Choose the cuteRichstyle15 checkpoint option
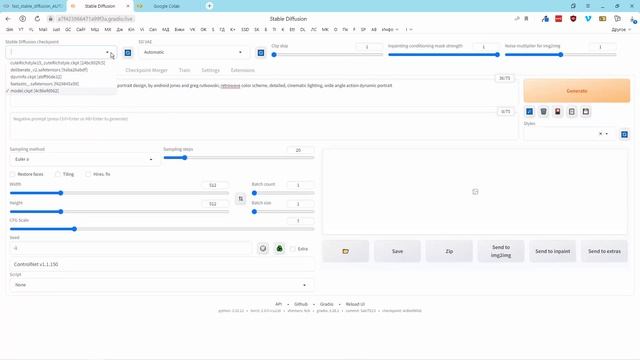The image size is (640, 360). click(x=58, y=63)
